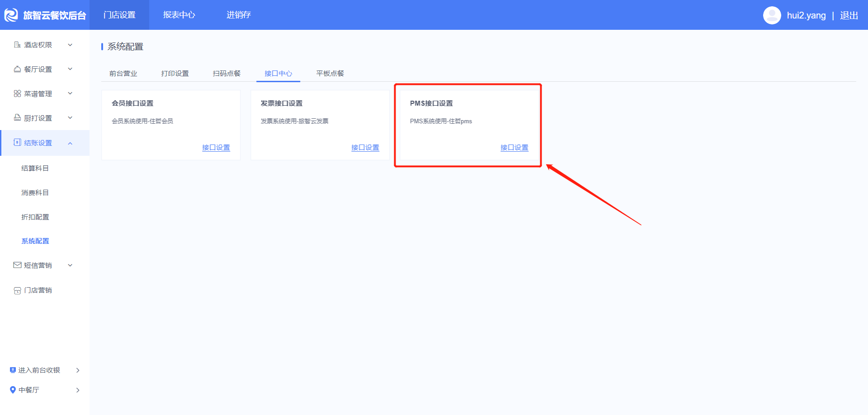The image size is (868, 415).
Task: Click the 餐厅设置 menu label
Action: click(38, 69)
